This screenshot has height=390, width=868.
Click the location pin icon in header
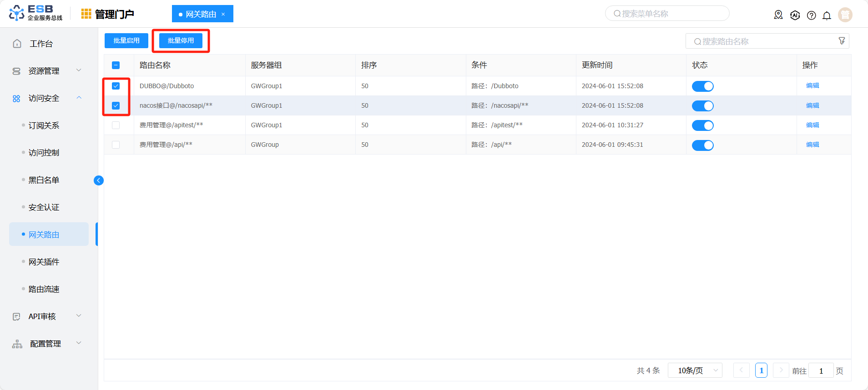(778, 15)
